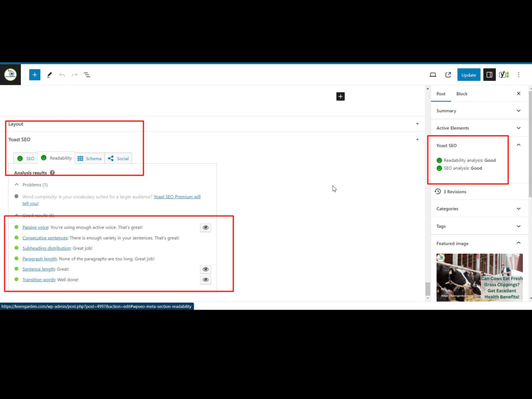
Task: Open the Schema tab
Action: [x=89, y=159]
